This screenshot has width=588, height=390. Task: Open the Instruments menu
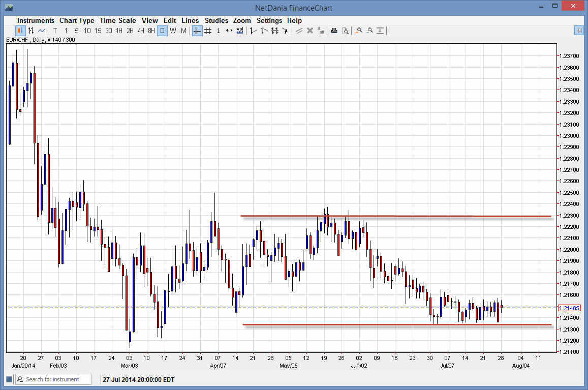point(36,20)
